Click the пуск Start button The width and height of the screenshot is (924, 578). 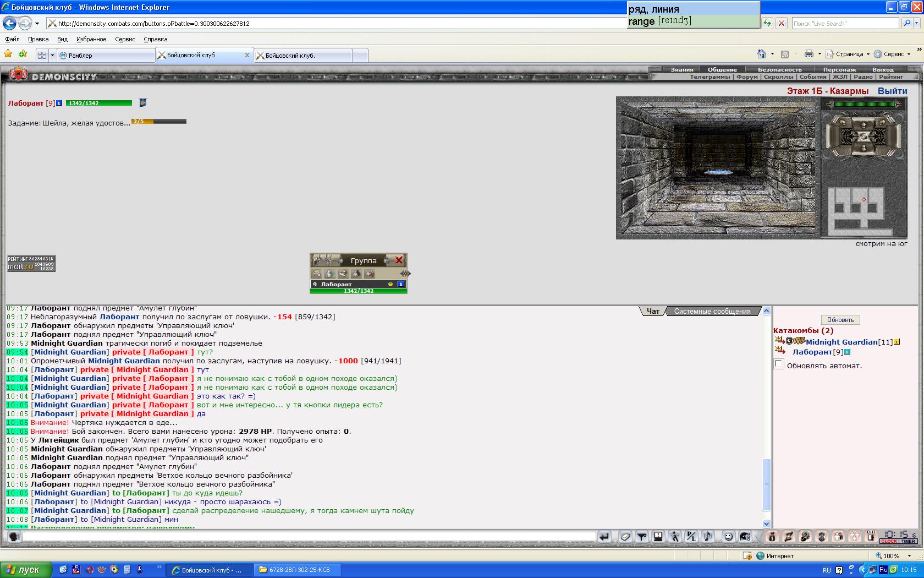(26, 570)
